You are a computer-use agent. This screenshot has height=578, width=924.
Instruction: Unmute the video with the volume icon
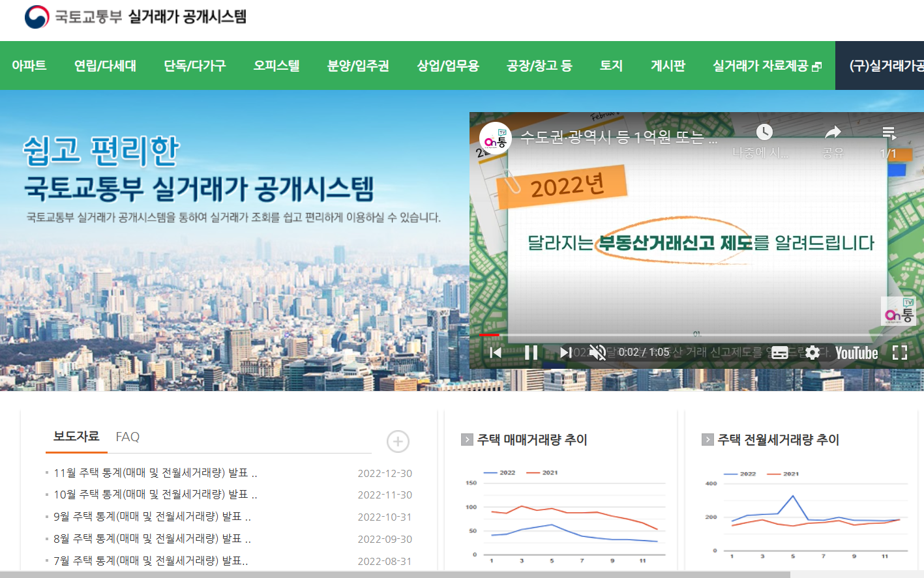tap(597, 352)
